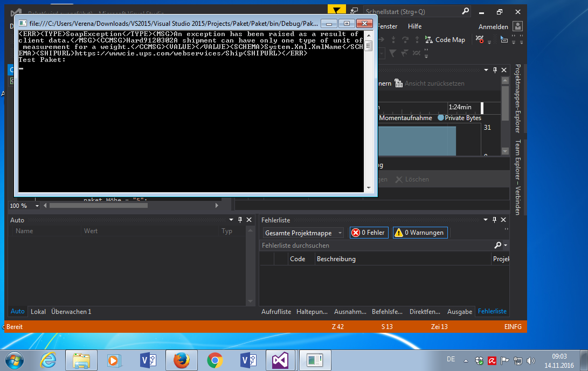Screen dimensions: 588x371
Task: Click the console window title icon
Action: (23, 23)
